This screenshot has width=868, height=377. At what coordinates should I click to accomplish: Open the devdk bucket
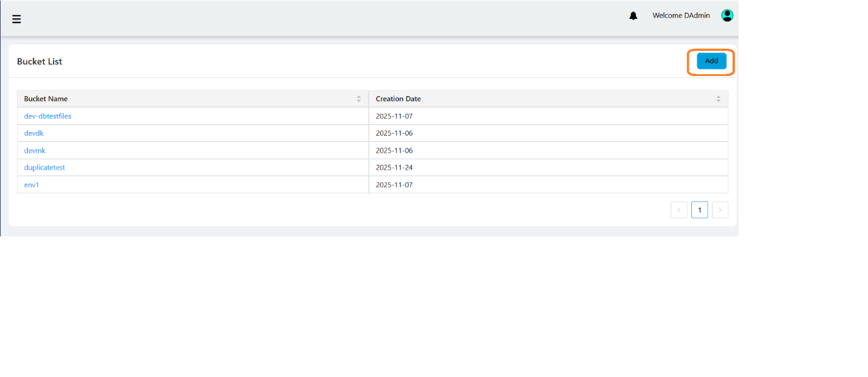(x=34, y=133)
